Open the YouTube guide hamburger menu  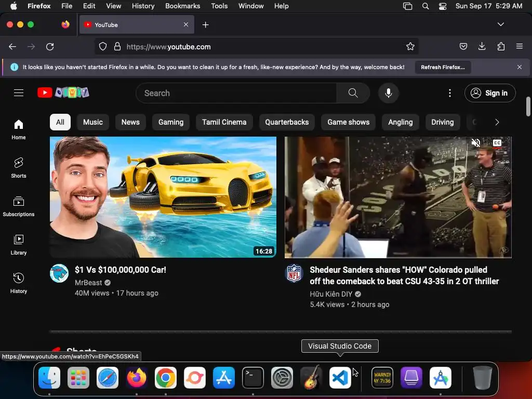19,92
